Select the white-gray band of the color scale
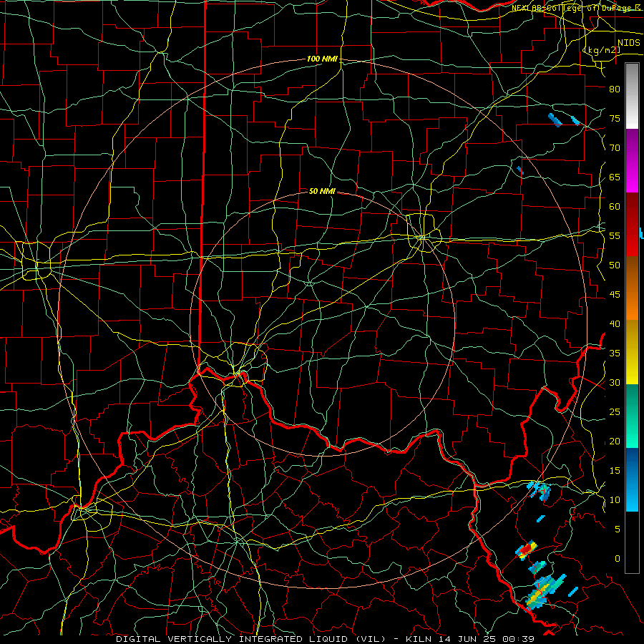Screen dimensions: 644x644 pos(632,96)
